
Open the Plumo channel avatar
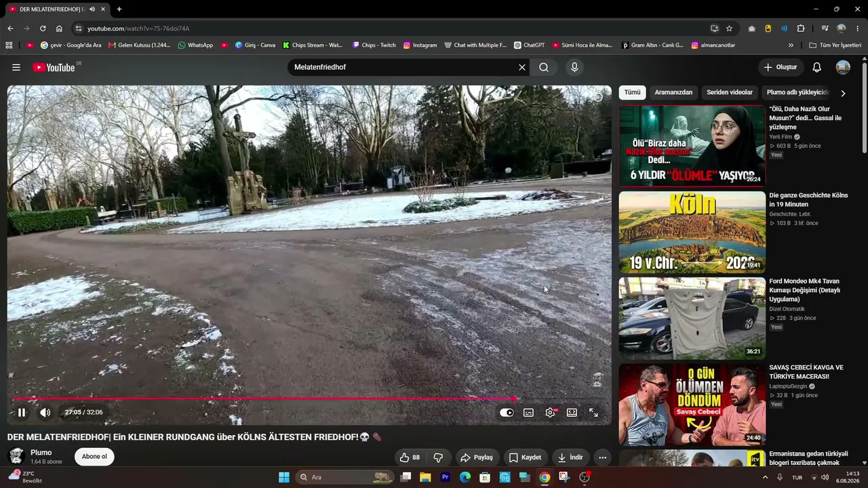(16, 456)
